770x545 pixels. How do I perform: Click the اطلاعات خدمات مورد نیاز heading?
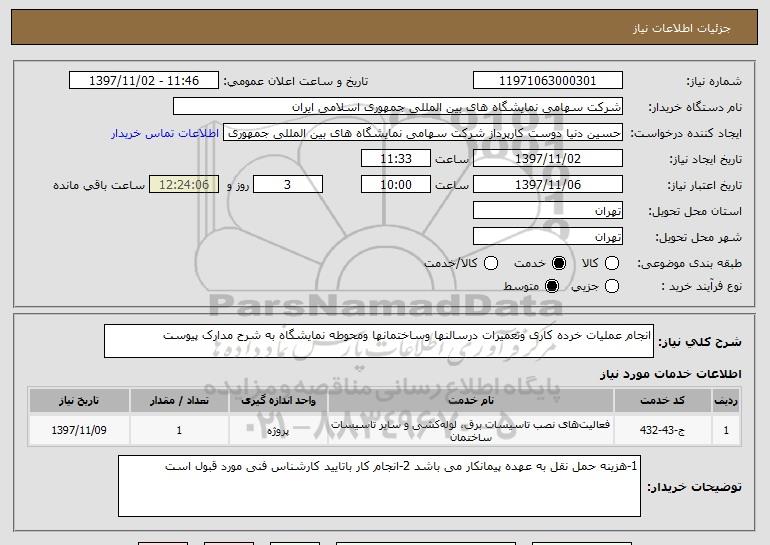671,374
